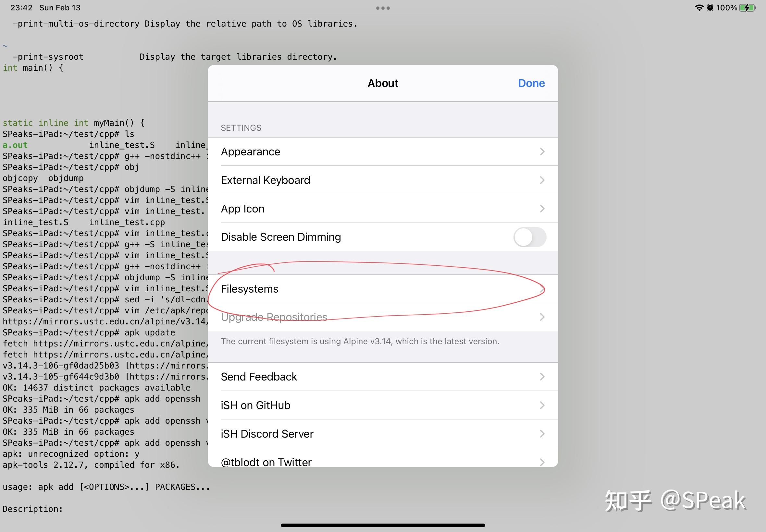Screen dimensions: 766x532
Task: Tap Done to dismiss the About panel
Action: point(531,83)
